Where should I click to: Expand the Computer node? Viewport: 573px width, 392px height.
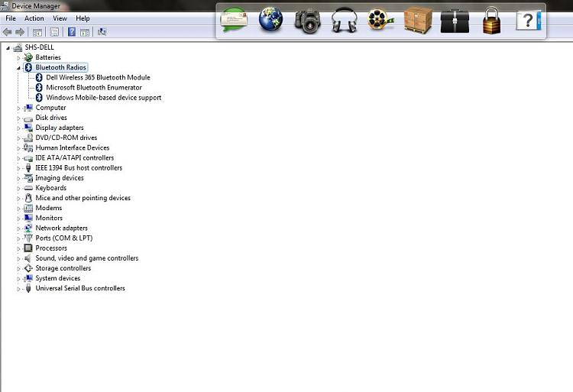click(18, 109)
